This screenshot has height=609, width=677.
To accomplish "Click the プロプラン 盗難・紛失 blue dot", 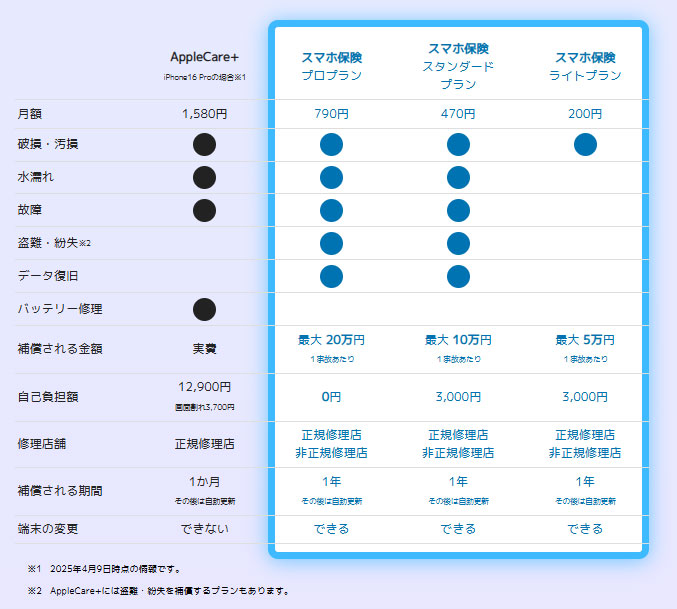I will click(x=331, y=243).
